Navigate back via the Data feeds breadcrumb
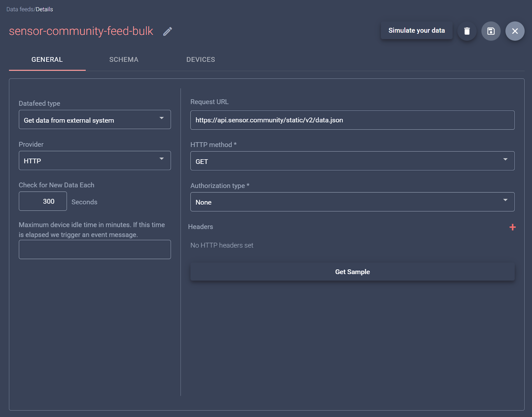Screen dimensions: 532x417 pos(18,9)
